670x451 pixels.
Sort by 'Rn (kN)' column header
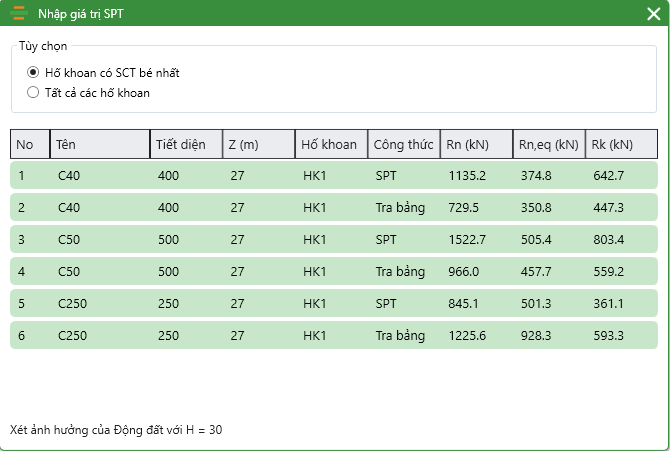tap(476, 145)
